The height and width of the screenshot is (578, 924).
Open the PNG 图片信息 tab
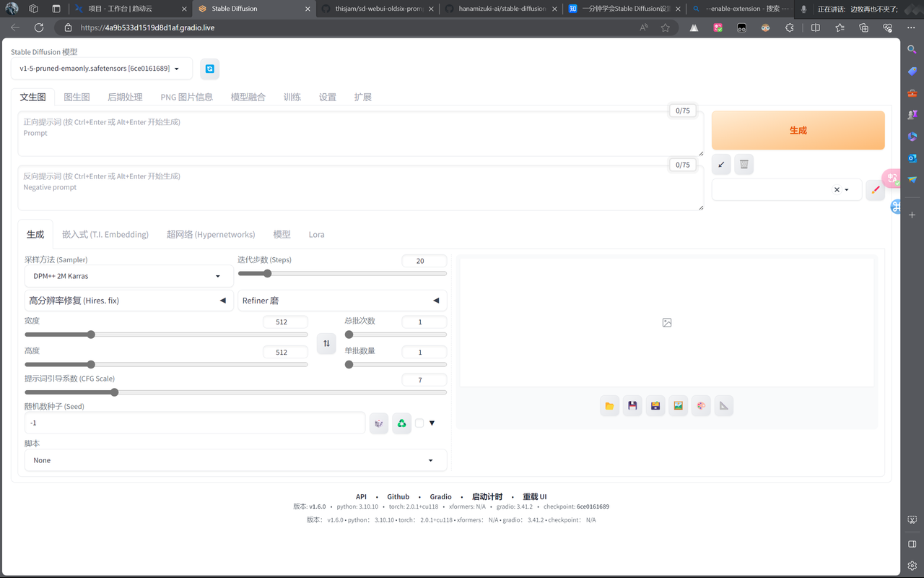click(x=186, y=97)
